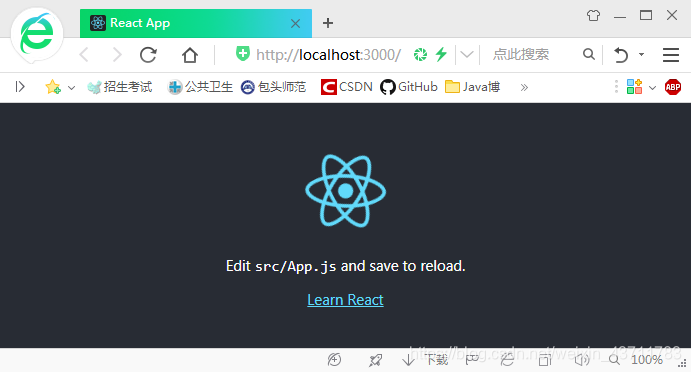The height and width of the screenshot is (372, 691).
Task: Toggle the sidebar panel icon
Action: click(20, 87)
